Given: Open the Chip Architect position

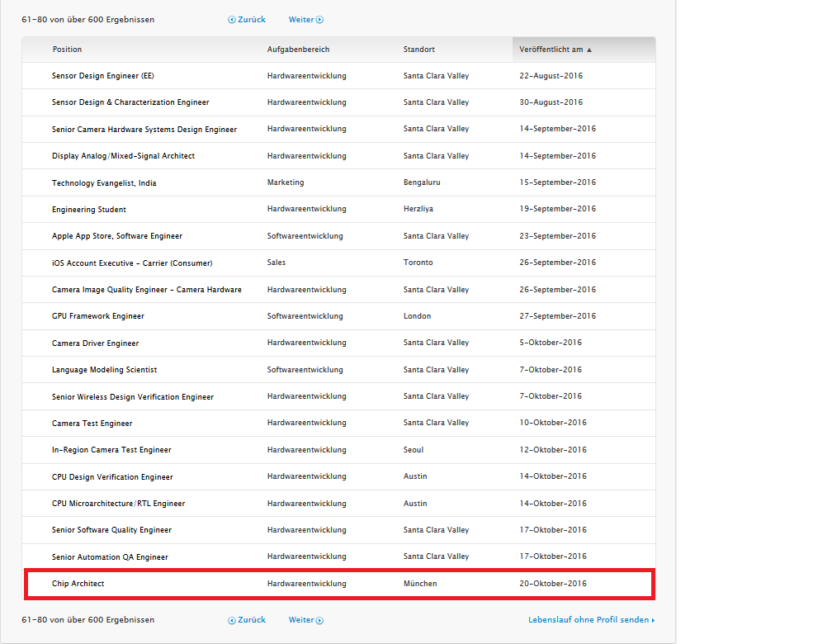Looking at the screenshot, I should [x=78, y=584].
